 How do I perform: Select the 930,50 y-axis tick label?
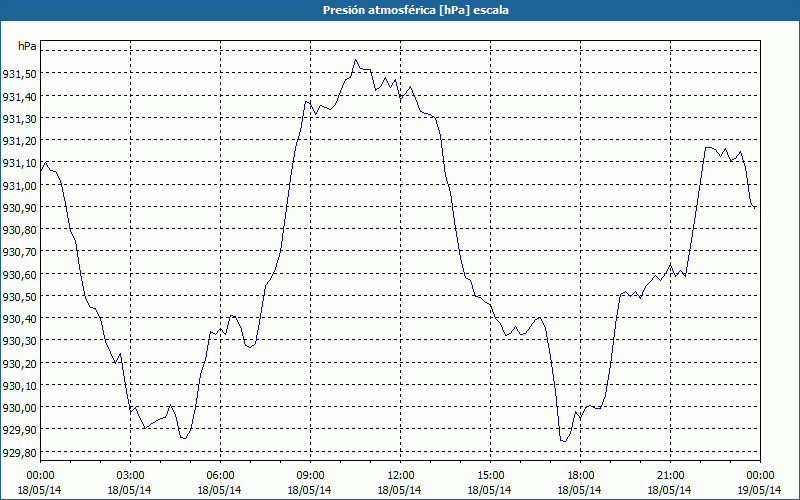[19, 297]
